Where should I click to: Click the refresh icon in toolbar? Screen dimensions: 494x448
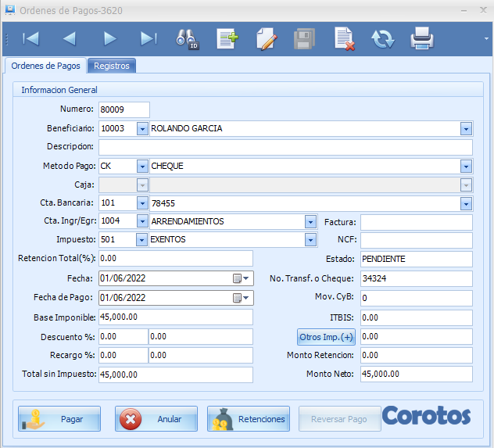pos(383,38)
